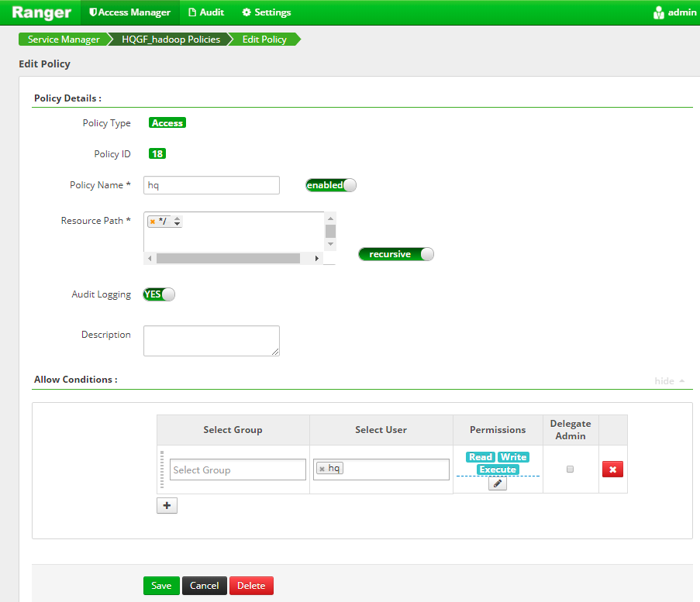
Task: Go to HQGF_hadoop Policies breadcrumb
Action: pos(171,40)
